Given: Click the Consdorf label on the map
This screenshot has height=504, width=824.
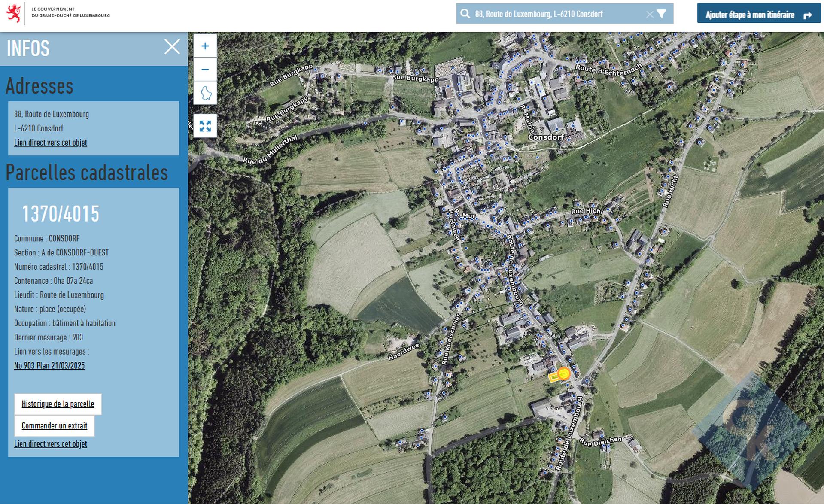Looking at the screenshot, I should [x=545, y=137].
